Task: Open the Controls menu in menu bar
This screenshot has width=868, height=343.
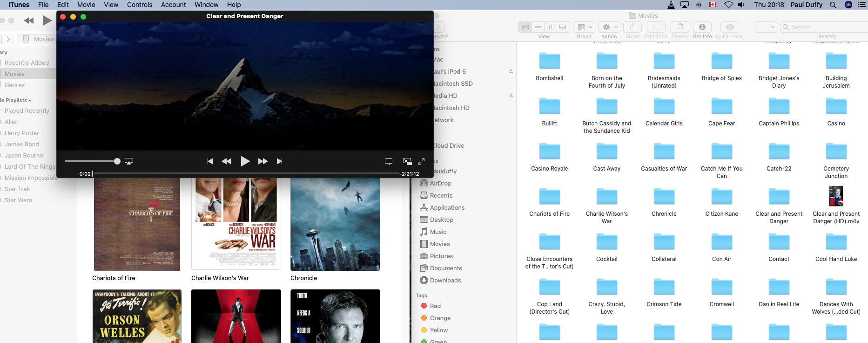Action: [x=140, y=5]
